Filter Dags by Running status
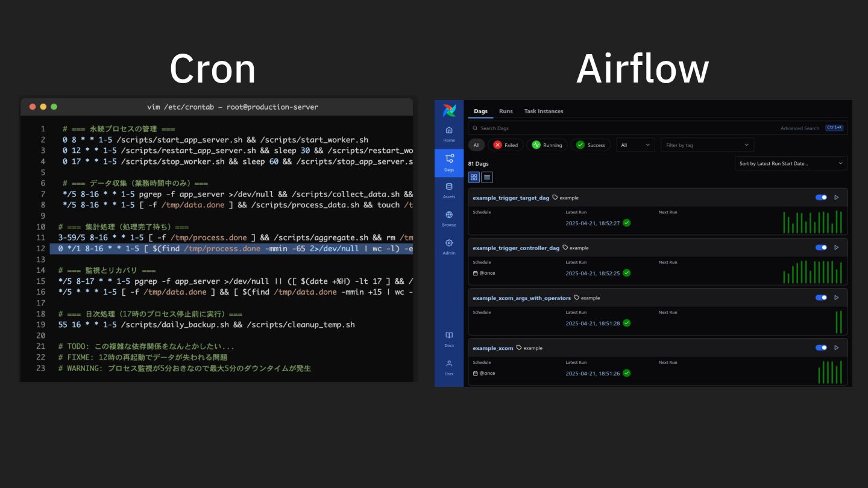The height and width of the screenshot is (488, 868). point(547,145)
